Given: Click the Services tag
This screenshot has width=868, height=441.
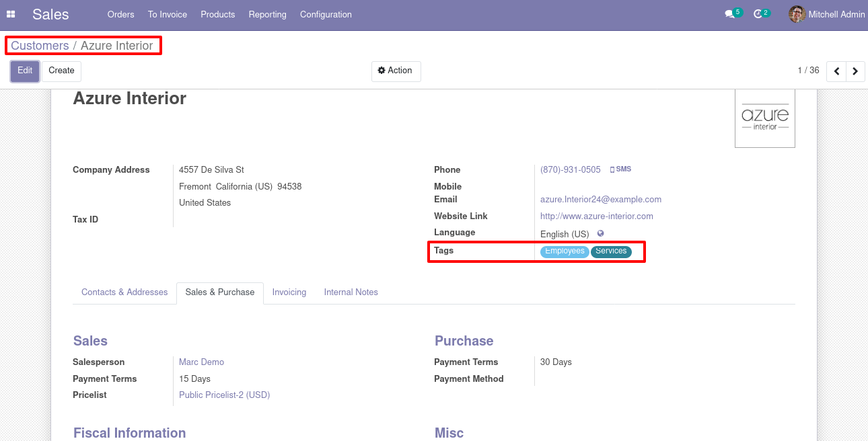Looking at the screenshot, I should (x=611, y=251).
